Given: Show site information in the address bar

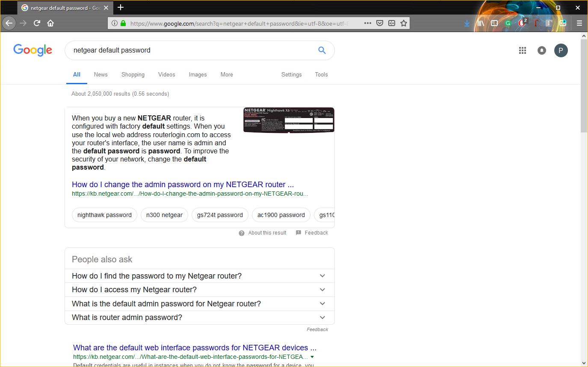Looking at the screenshot, I should [x=115, y=23].
